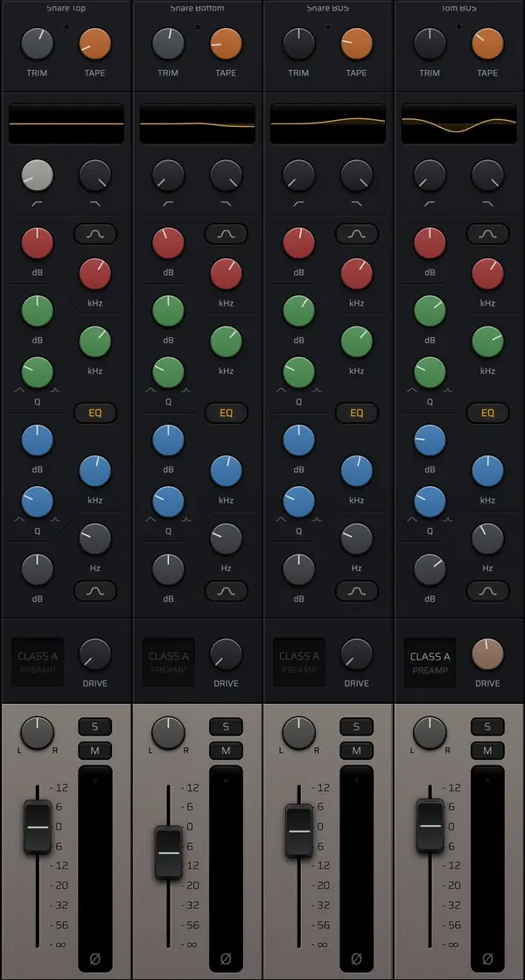Click green mid band kHz knob on Snare BUS
The image size is (525, 980).
coord(356,342)
